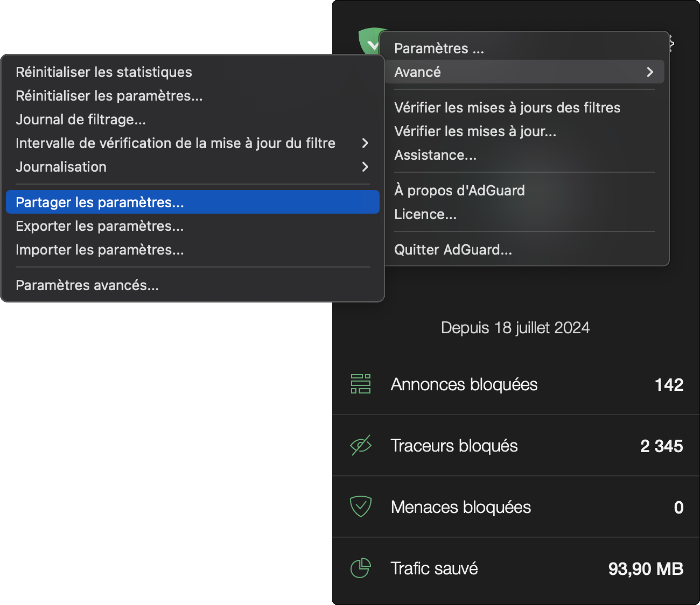
Task: Click the Annonces bloquées grid icon
Action: tap(360, 384)
